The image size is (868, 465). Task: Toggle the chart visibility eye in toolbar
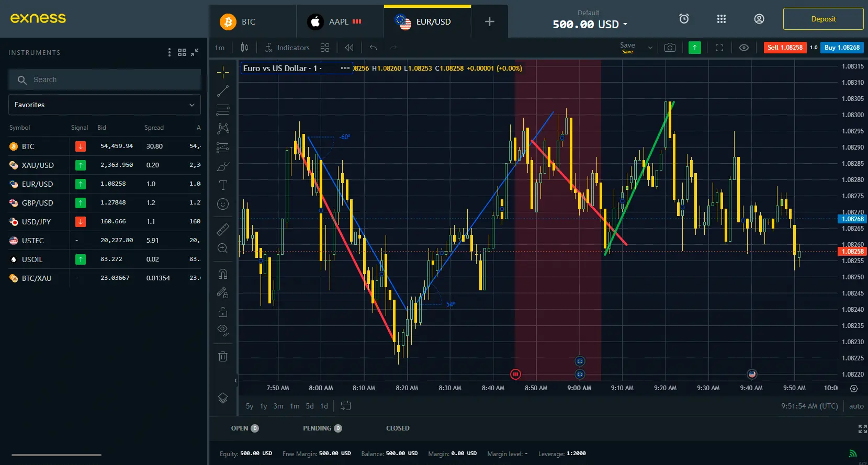743,48
